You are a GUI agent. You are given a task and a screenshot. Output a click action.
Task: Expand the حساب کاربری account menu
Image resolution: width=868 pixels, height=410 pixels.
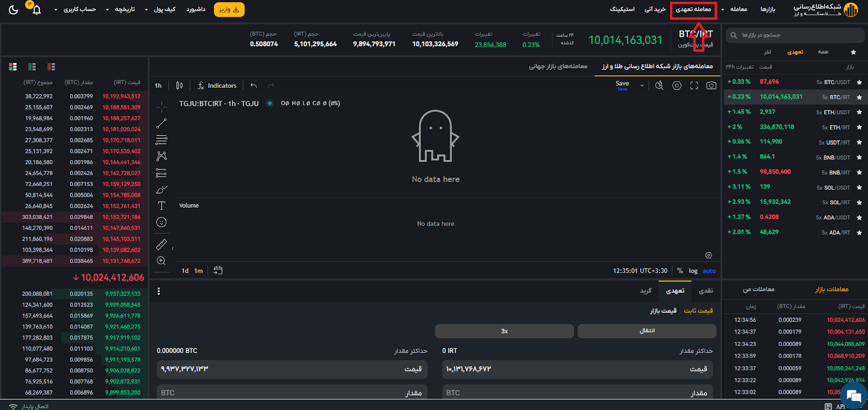pyautogui.click(x=76, y=10)
